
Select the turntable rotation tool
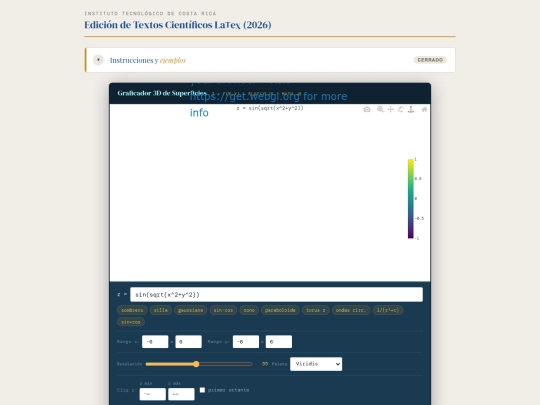pos(411,110)
